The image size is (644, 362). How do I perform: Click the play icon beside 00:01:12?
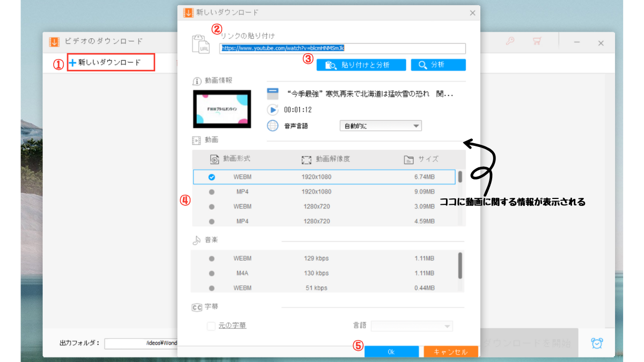coord(273,110)
